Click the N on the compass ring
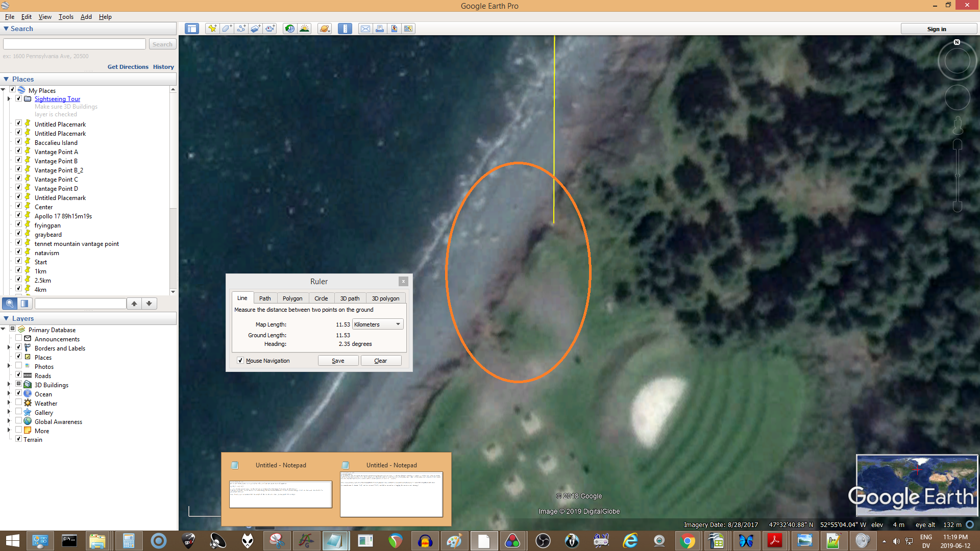980x551 pixels. pyautogui.click(x=957, y=42)
